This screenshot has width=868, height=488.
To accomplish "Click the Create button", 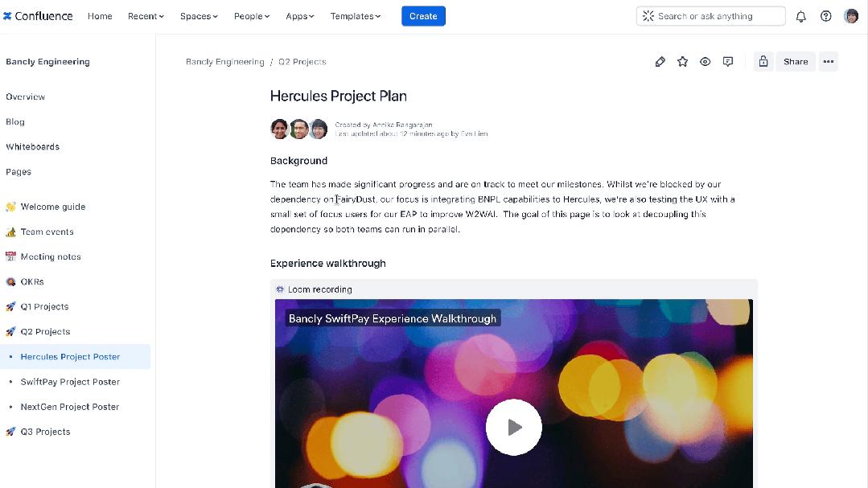I will pos(423,15).
